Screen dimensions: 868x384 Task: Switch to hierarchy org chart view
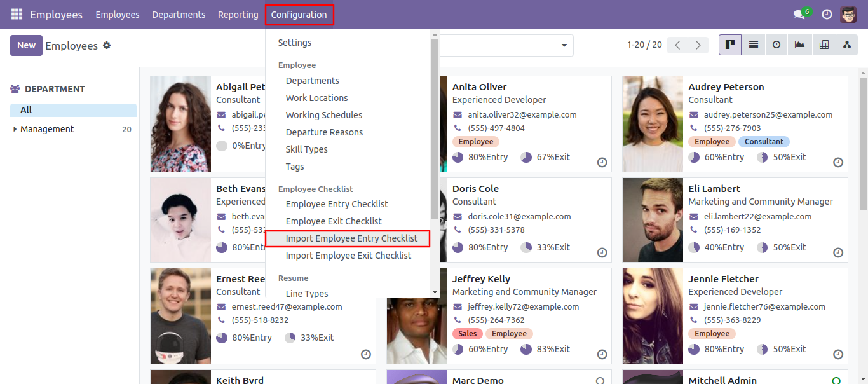tap(846, 45)
